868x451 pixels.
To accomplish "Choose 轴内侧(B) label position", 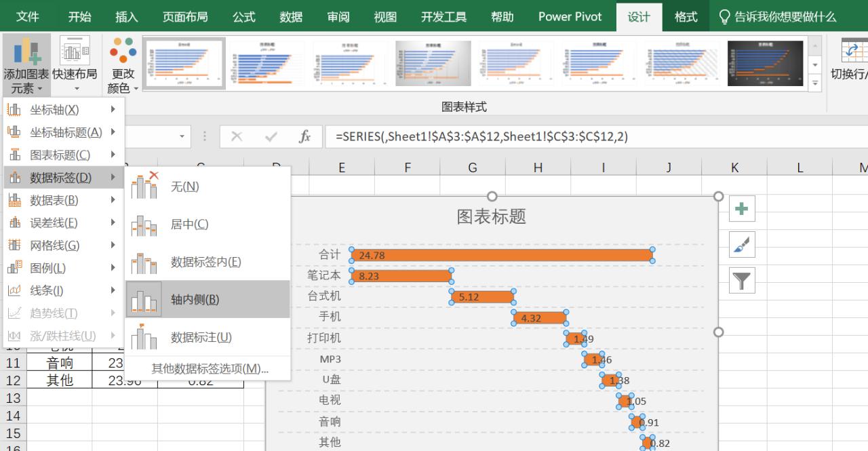I will click(x=208, y=299).
